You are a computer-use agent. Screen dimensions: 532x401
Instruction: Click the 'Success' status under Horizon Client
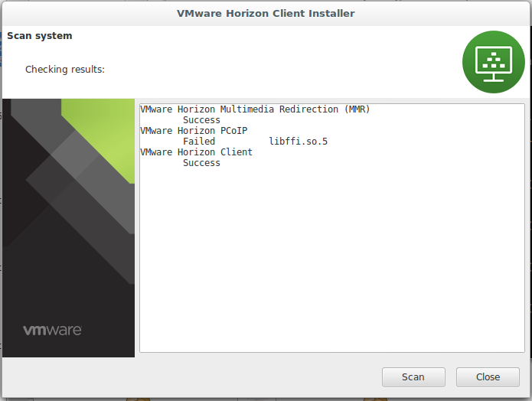(x=201, y=163)
